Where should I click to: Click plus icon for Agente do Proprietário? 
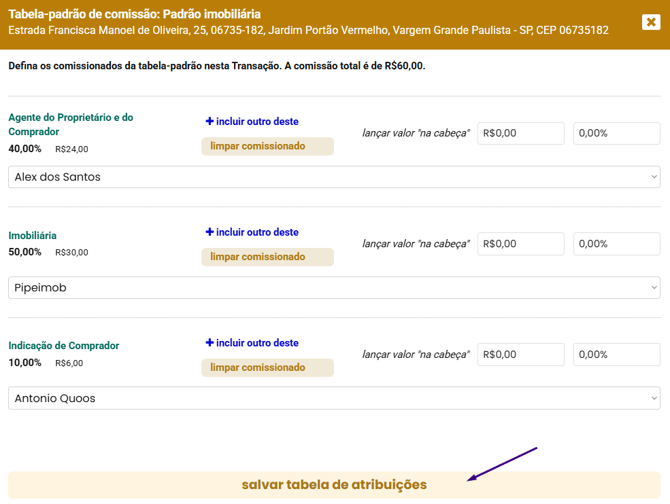pos(210,122)
